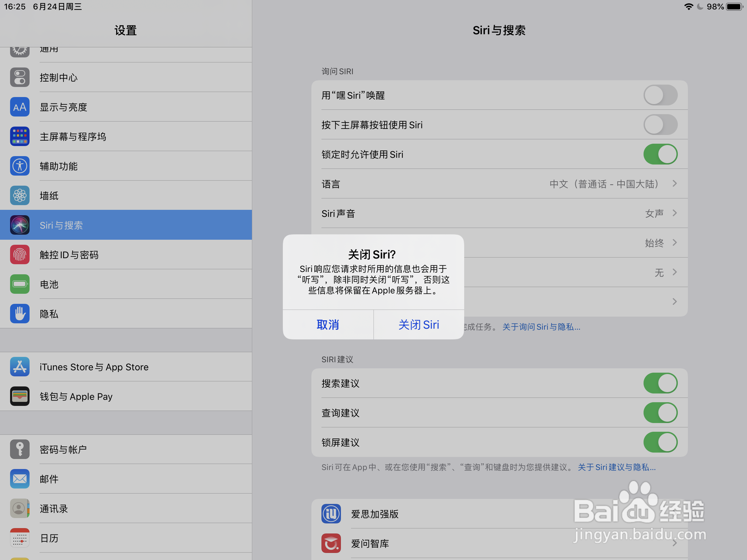Tap the Siri icon in sidebar
Image resolution: width=747 pixels, height=560 pixels.
19,225
